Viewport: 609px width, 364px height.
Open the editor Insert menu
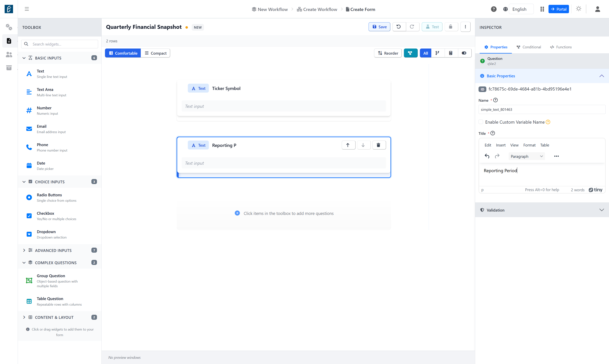(x=500, y=145)
